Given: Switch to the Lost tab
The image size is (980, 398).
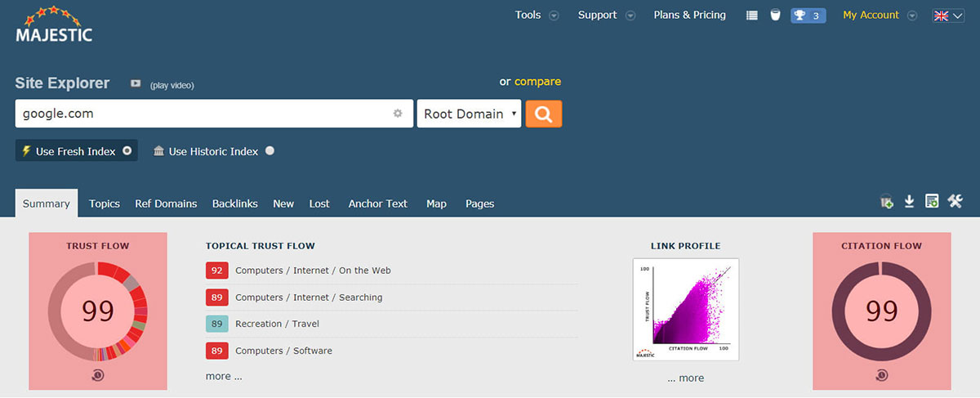Looking at the screenshot, I should coord(319,203).
